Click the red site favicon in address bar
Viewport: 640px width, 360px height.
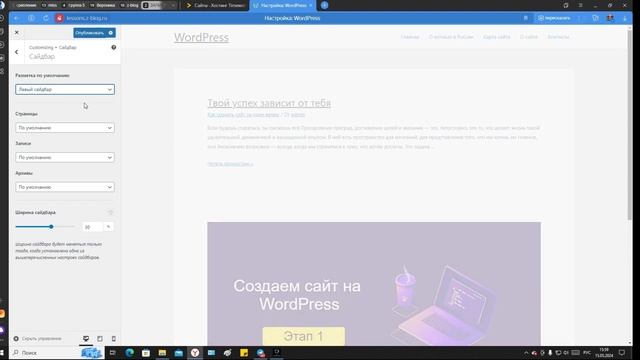(x=60, y=18)
